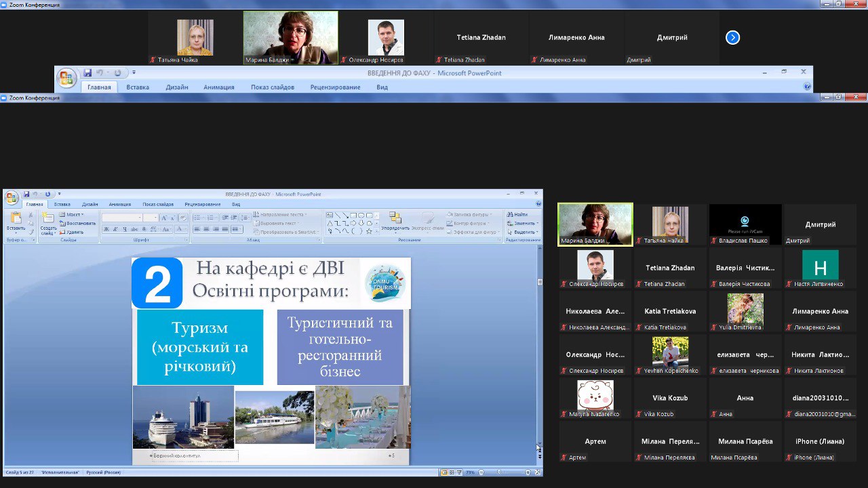
Task: Click the Delete slide (Удалить) button
Action: [74, 232]
